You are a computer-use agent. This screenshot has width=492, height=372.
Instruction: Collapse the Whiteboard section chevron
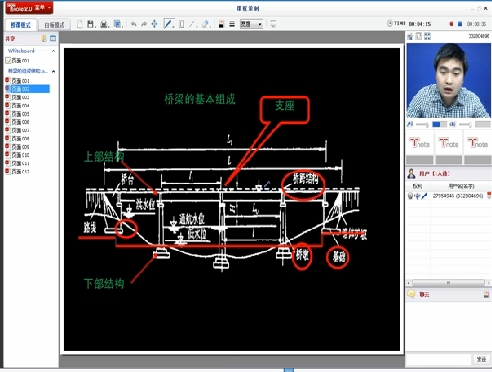53,51
